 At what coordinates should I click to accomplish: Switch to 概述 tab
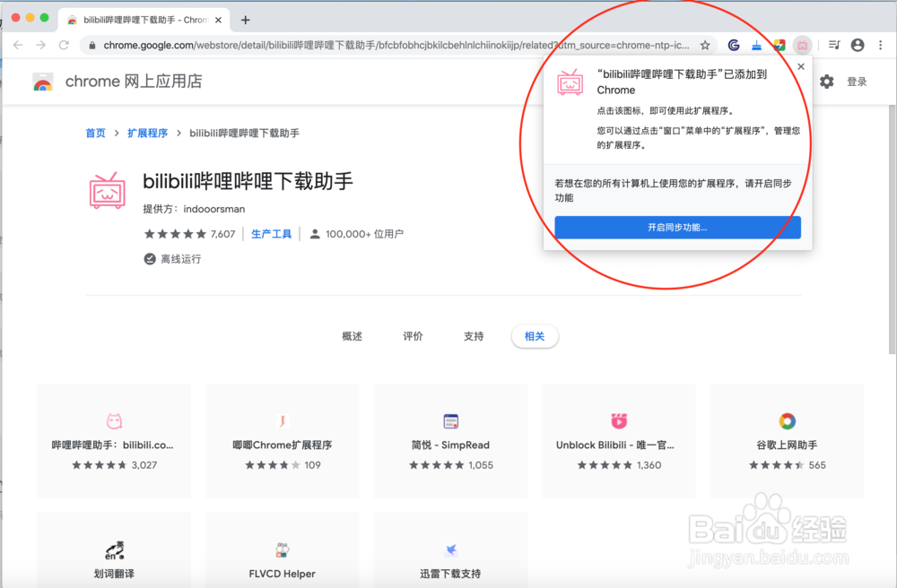click(352, 336)
